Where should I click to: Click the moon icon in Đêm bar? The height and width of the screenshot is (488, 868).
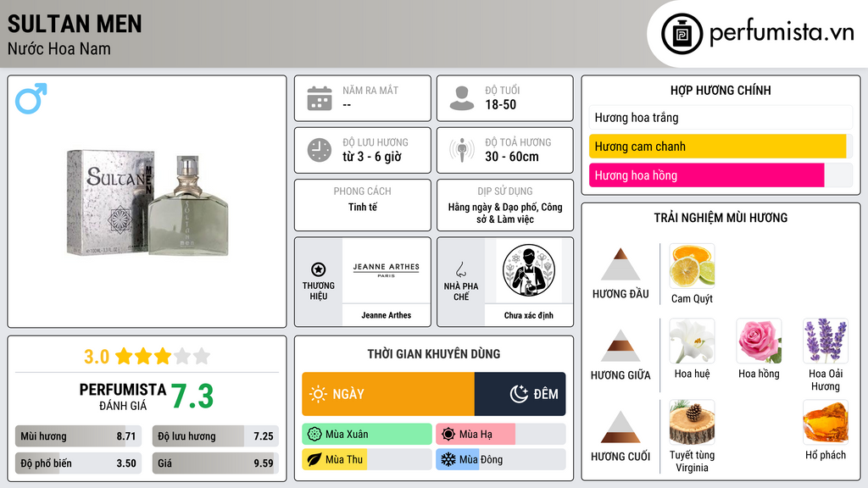click(x=519, y=394)
